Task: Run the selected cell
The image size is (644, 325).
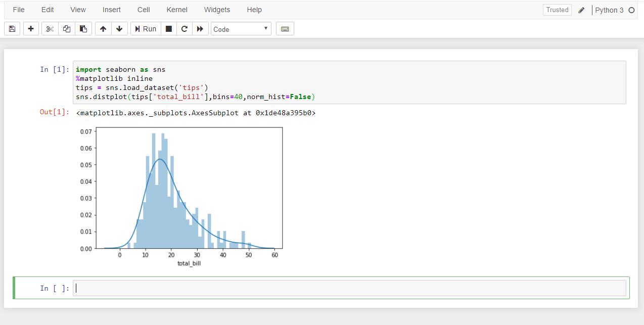Action: click(x=145, y=28)
